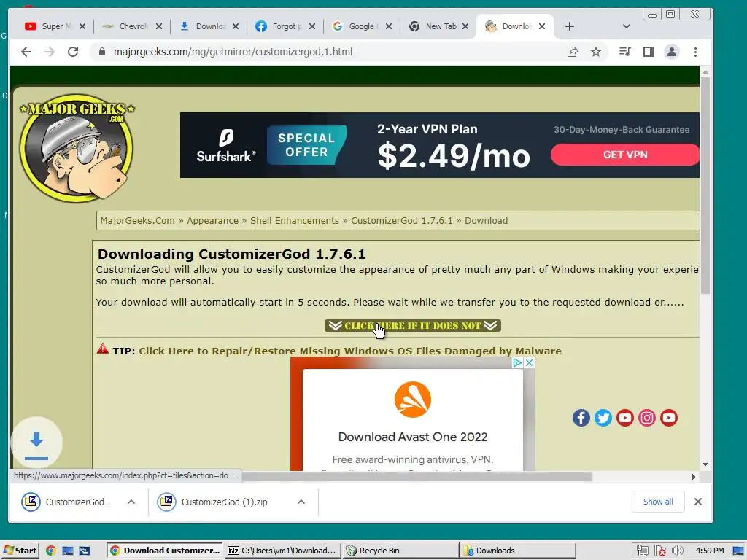Click the MajorGeeks logo
The height and width of the screenshot is (560, 747).
coord(77,147)
